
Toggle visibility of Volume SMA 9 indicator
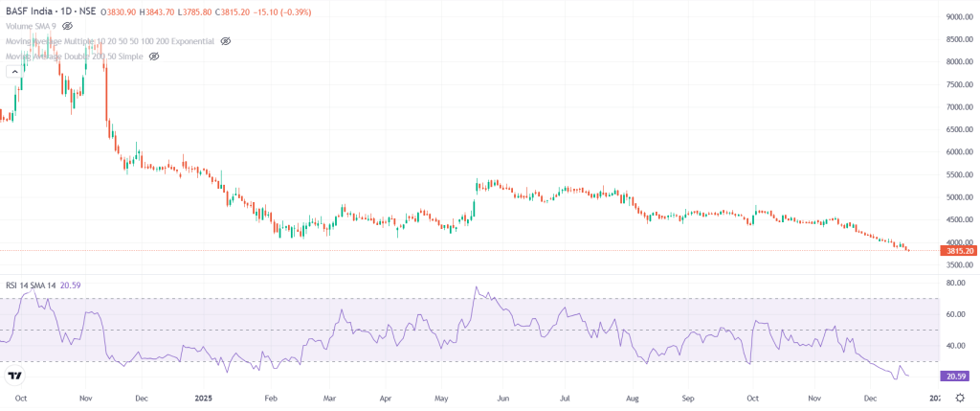(68, 27)
